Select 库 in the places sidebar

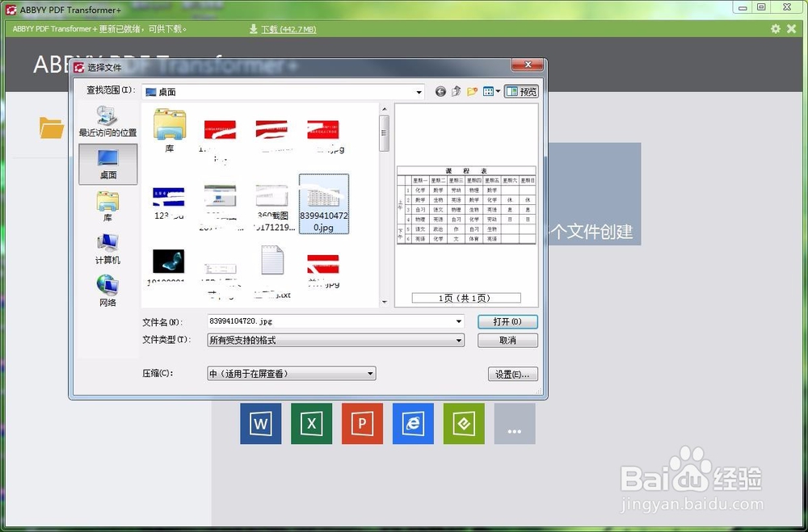coord(107,207)
